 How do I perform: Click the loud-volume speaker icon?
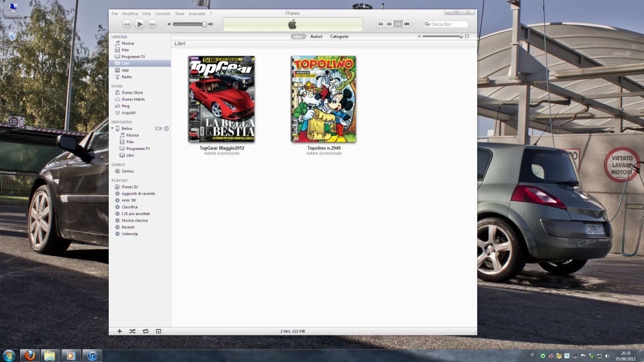(210, 24)
